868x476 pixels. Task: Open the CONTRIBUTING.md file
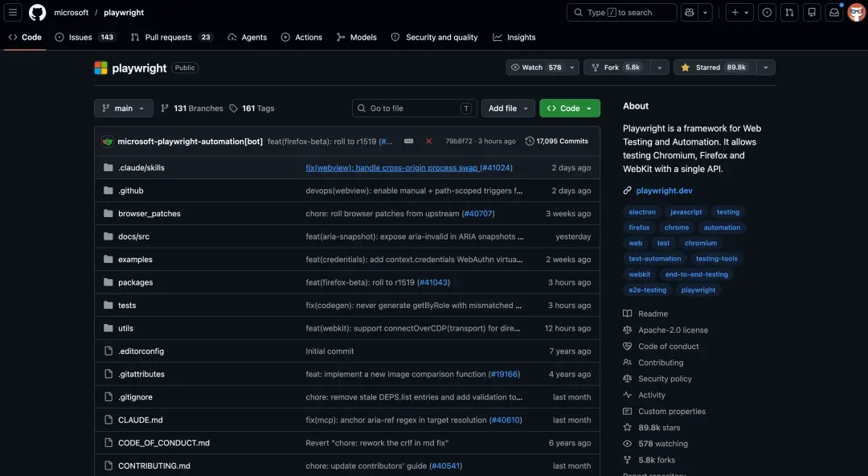[x=154, y=466]
